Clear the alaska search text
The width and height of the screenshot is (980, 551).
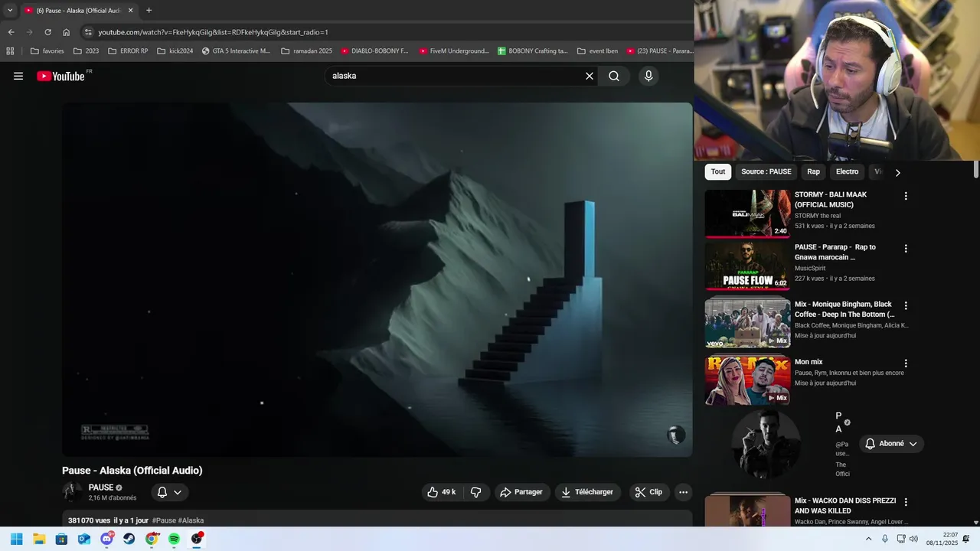pyautogui.click(x=590, y=76)
